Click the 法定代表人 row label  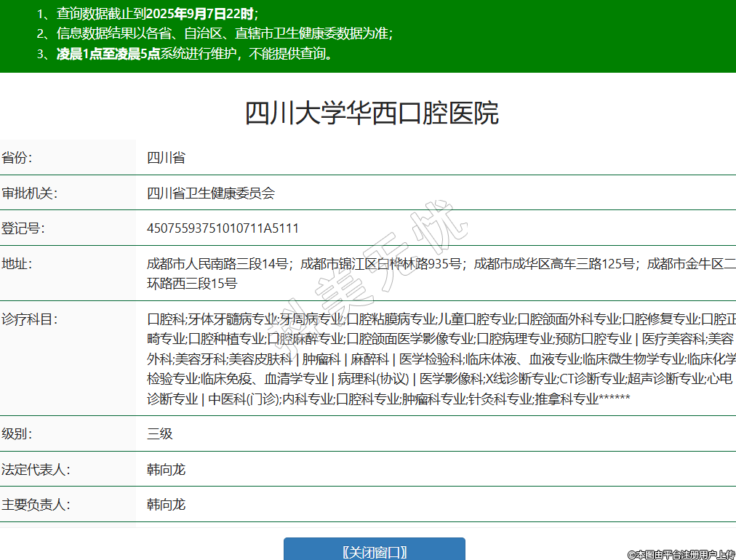pyautogui.click(x=36, y=469)
